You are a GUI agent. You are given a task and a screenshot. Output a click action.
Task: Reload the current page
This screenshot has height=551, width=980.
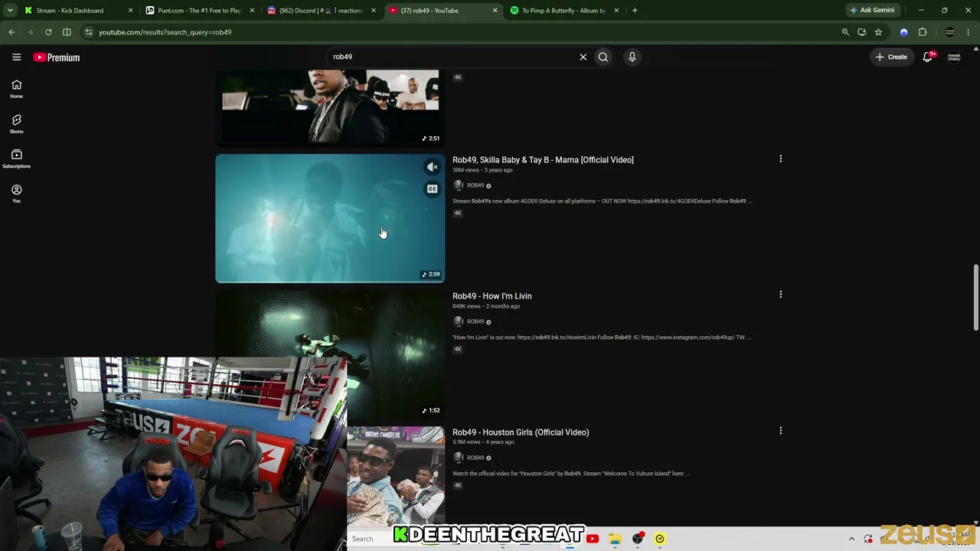(x=48, y=32)
